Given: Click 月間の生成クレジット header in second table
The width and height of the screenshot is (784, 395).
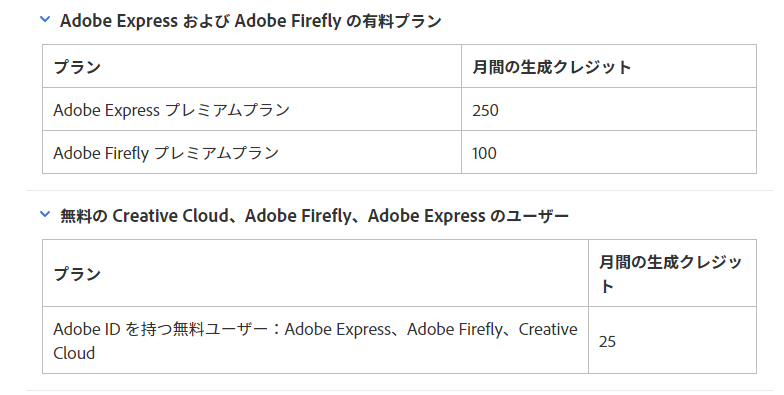Looking at the screenshot, I should [x=670, y=274].
